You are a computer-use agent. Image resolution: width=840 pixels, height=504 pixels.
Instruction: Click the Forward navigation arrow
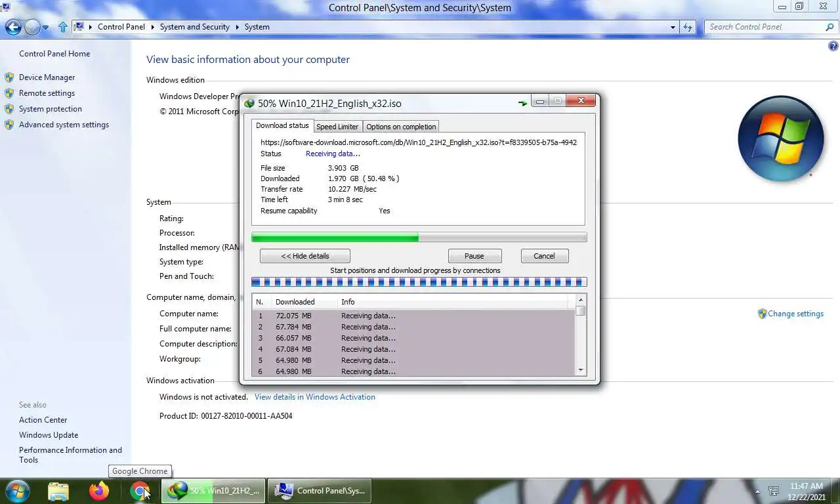pos(32,27)
